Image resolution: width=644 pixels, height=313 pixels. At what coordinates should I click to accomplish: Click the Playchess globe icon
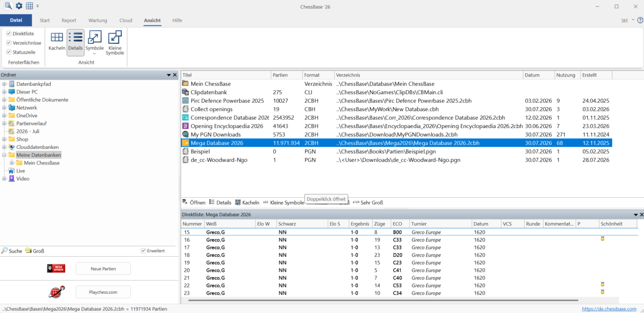(x=56, y=292)
